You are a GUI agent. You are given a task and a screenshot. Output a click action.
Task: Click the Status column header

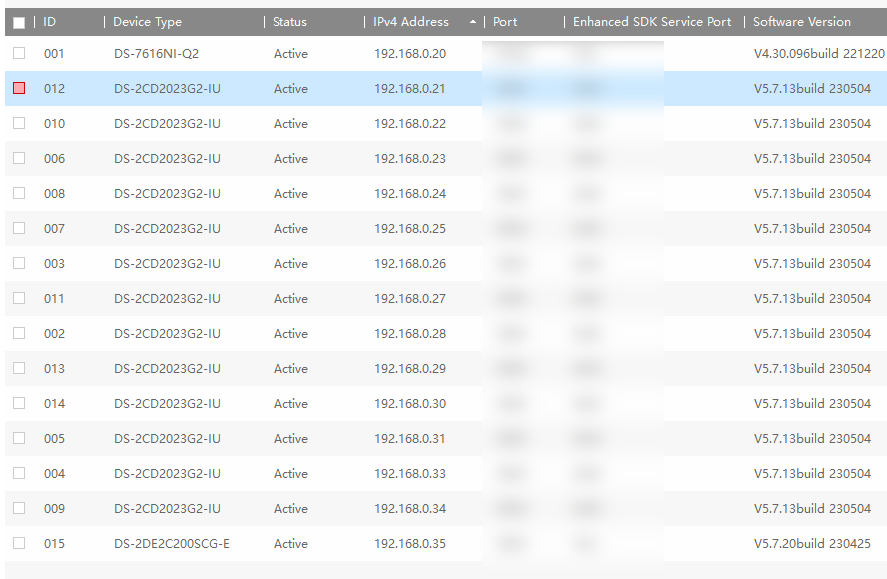290,22
